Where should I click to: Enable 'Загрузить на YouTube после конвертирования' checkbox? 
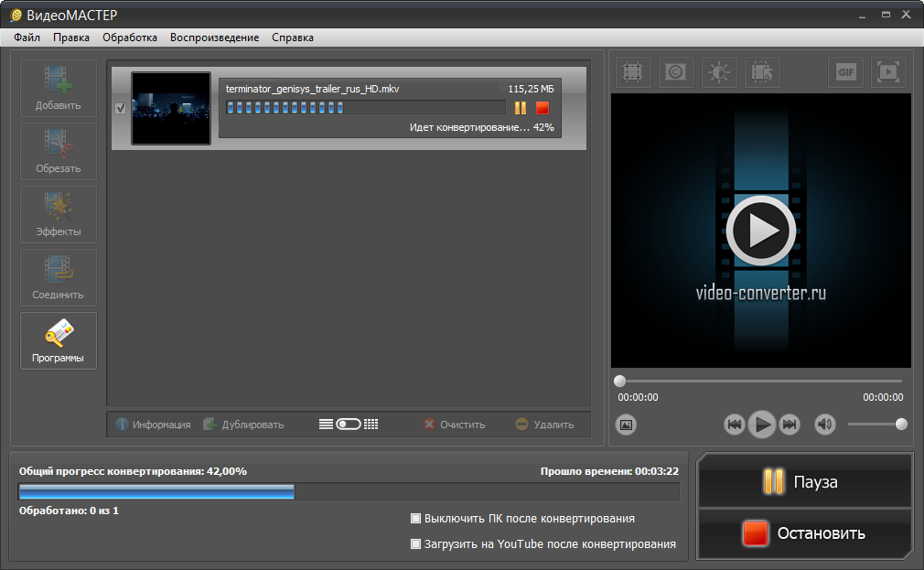416,544
